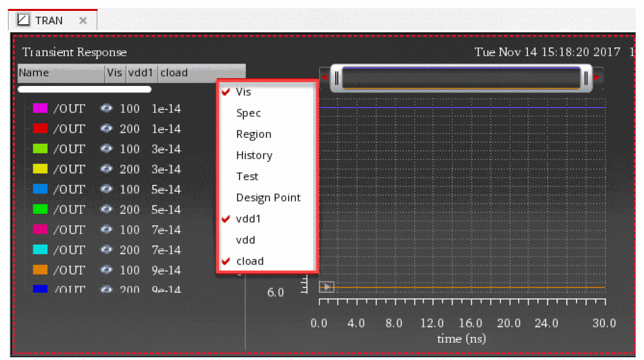Select Spec from the context menu
Viewport: 644px width, 360px height.
(248, 113)
